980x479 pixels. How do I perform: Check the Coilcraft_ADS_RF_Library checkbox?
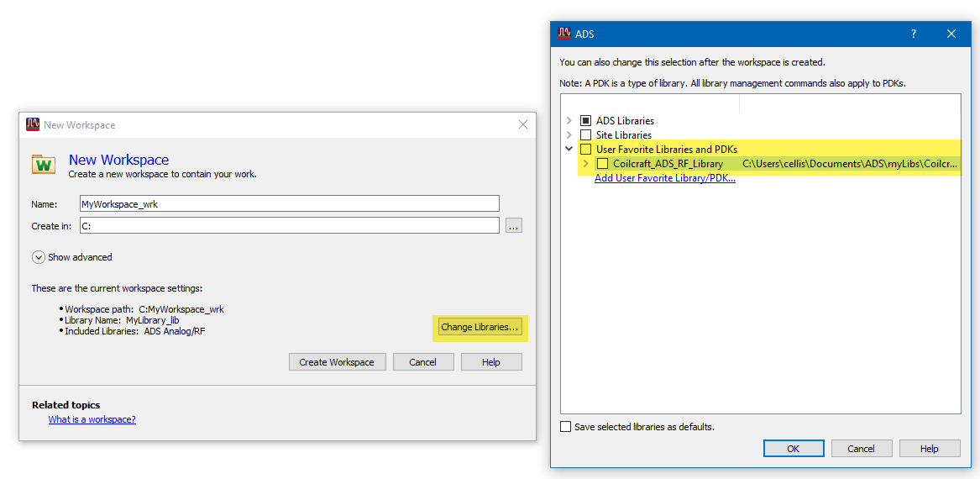coord(602,164)
